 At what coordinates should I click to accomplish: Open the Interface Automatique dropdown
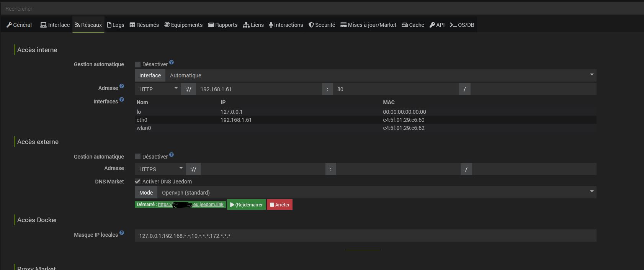pyautogui.click(x=381, y=75)
